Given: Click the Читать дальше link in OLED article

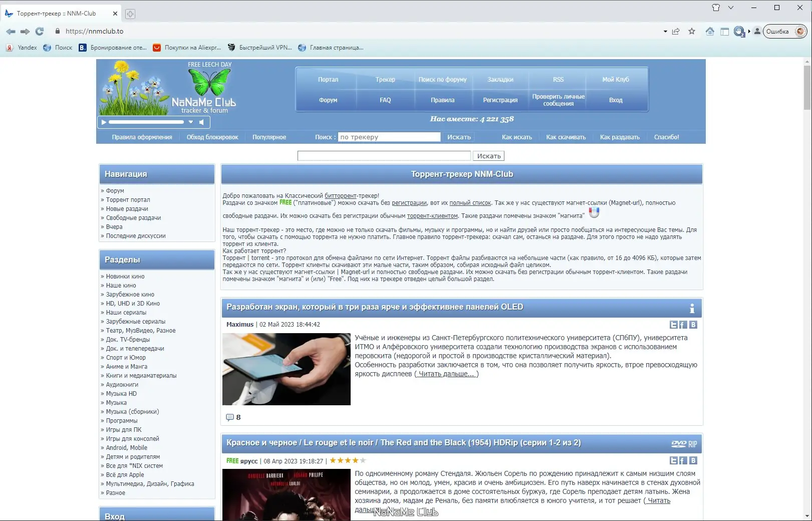Looking at the screenshot, I should tap(446, 374).
